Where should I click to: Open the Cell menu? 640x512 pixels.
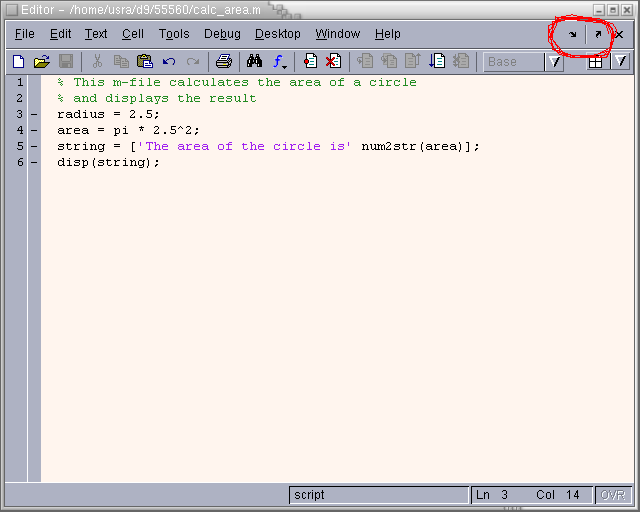point(133,34)
